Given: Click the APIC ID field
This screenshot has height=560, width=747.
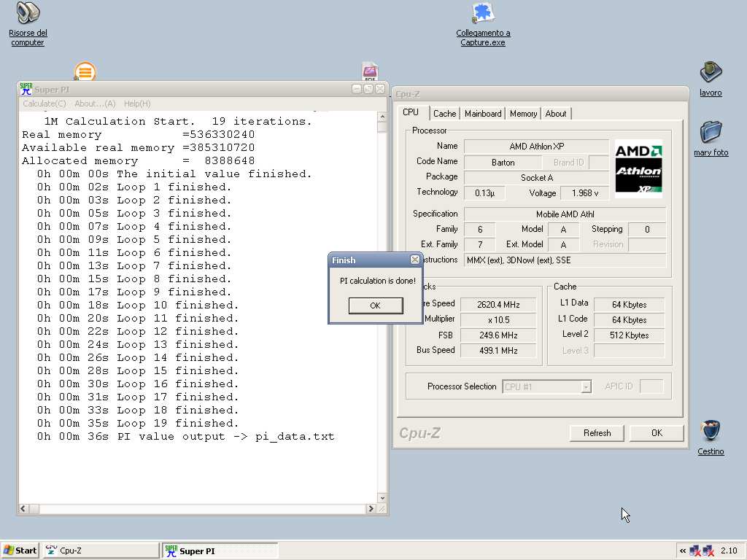Looking at the screenshot, I should (x=651, y=386).
